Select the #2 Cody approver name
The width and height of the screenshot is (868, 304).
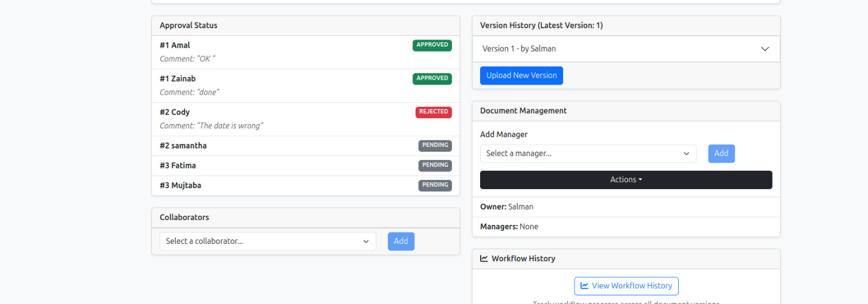[x=175, y=113]
